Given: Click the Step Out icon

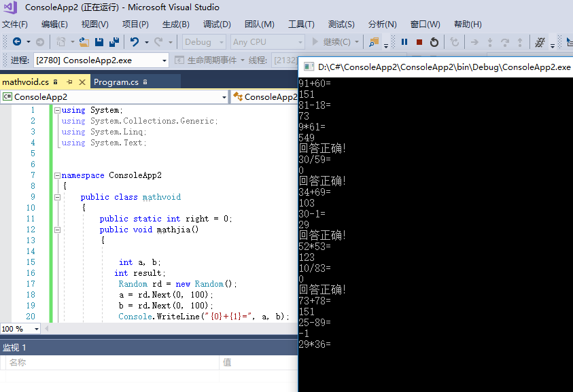Looking at the screenshot, I should 520,42.
